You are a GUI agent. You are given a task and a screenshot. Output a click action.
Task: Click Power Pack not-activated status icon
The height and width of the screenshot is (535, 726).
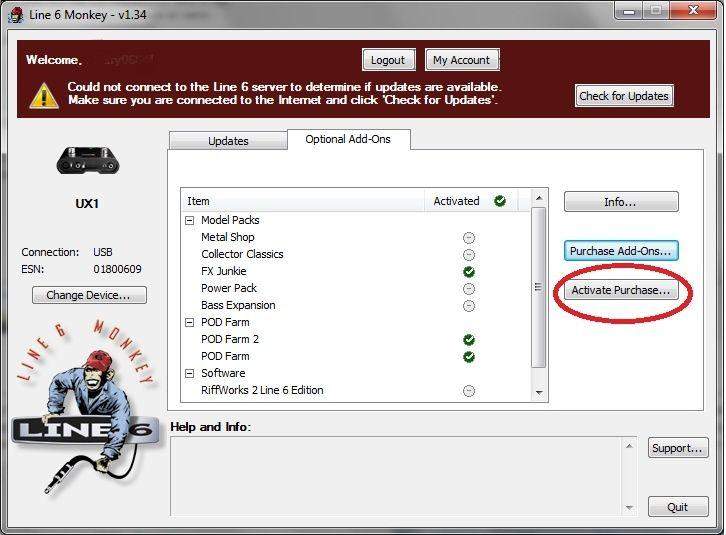tap(469, 289)
